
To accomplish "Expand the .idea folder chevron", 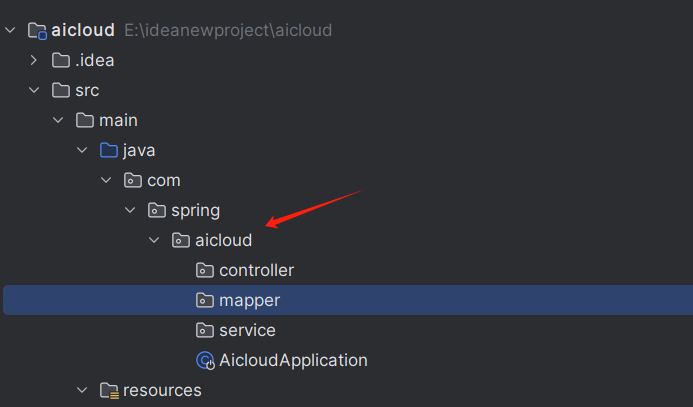I will pos(34,60).
